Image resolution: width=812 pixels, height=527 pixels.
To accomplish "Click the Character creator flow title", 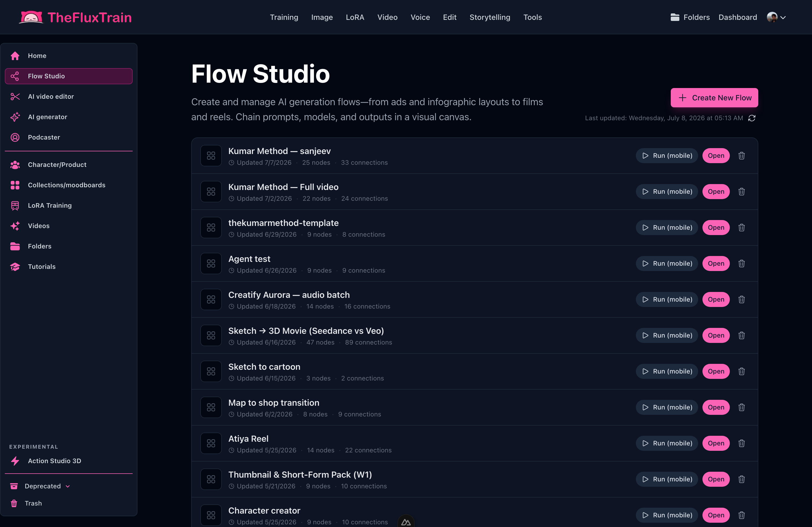I will pos(264,511).
